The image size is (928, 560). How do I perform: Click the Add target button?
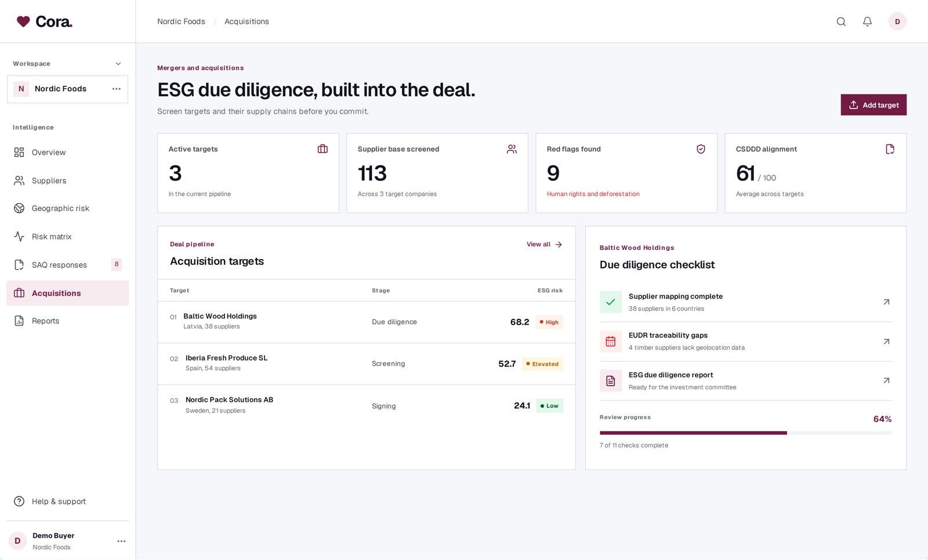click(x=873, y=105)
